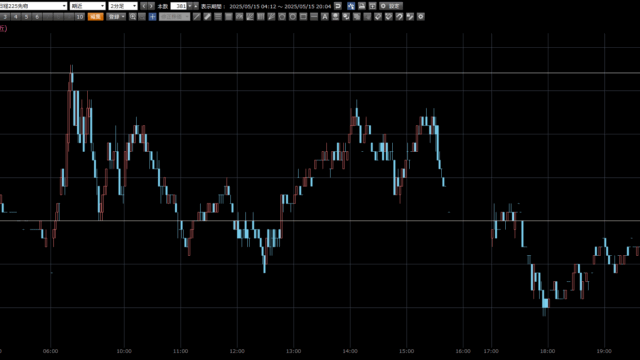Click the lower horizontal line on the chart
Image resolution: width=640 pixels, height=360 pixels.
(320, 221)
